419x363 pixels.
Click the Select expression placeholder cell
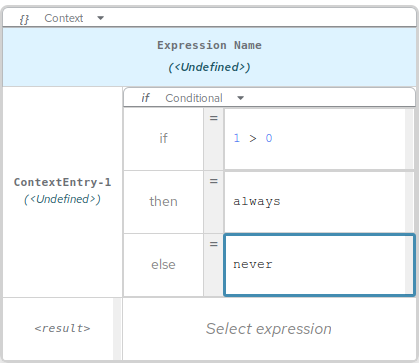point(269,329)
